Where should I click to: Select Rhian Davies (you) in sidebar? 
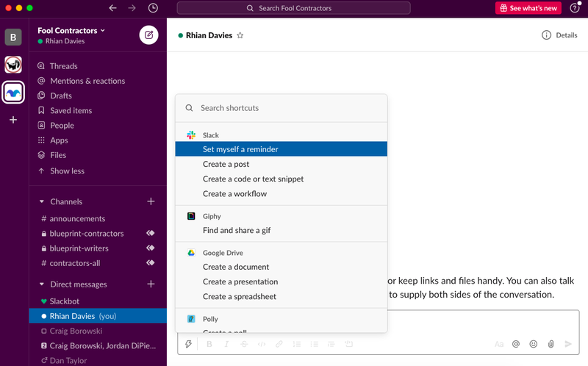coord(98,316)
